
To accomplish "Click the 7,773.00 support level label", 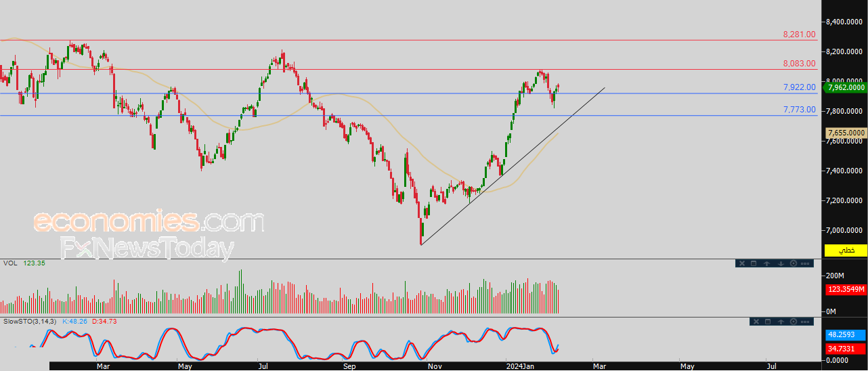I will tap(799, 109).
